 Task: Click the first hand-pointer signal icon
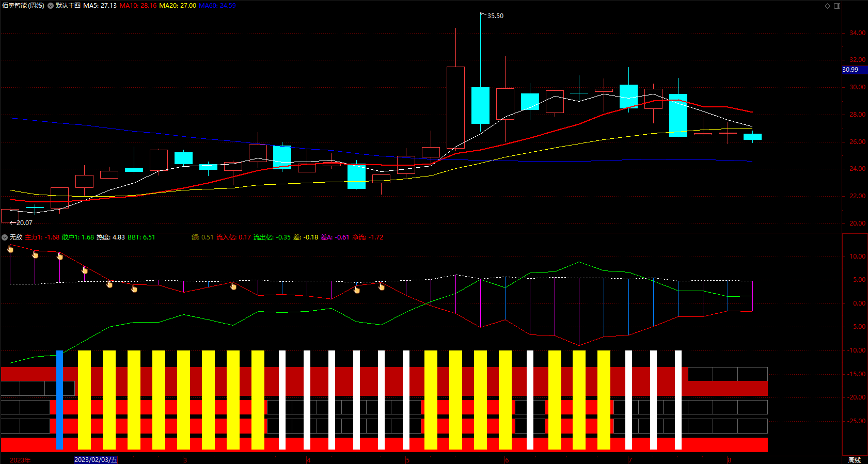pos(10,249)
